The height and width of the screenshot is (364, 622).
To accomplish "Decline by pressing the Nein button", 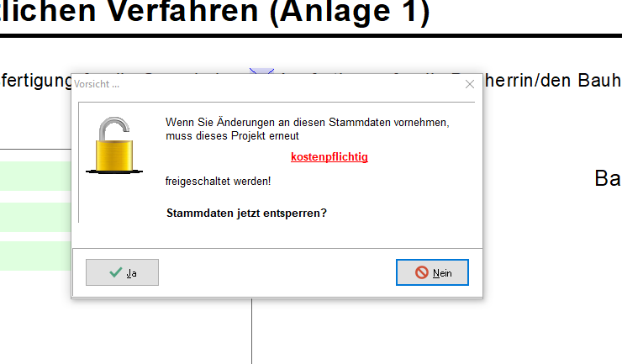I will (432, 272).
